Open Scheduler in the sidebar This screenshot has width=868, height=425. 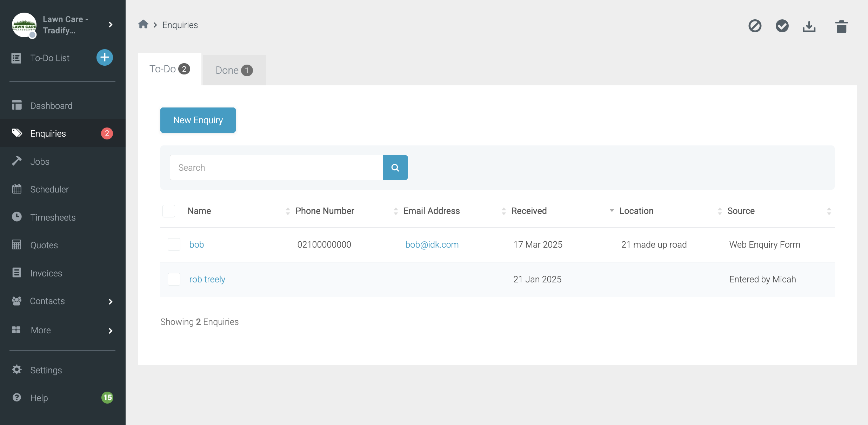[x=49, y=189]
